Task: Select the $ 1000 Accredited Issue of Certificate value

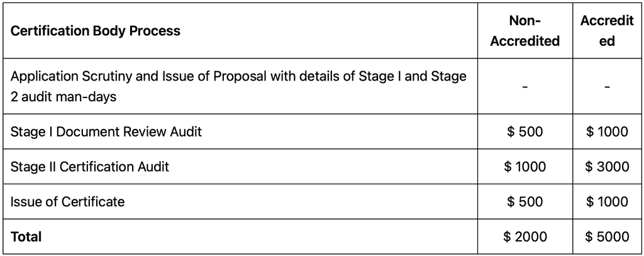Action: click(x=607, y=201)
